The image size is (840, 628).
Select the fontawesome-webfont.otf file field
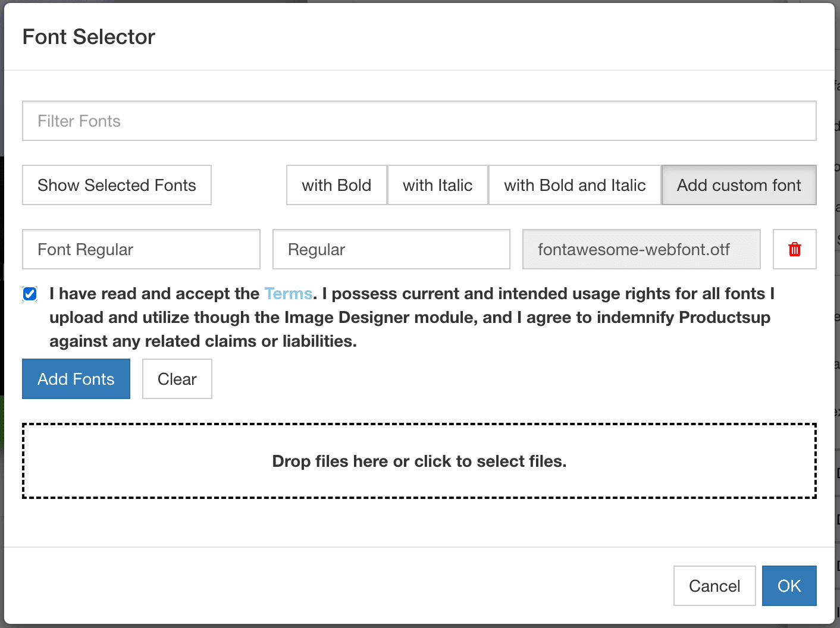pos(641,249)
